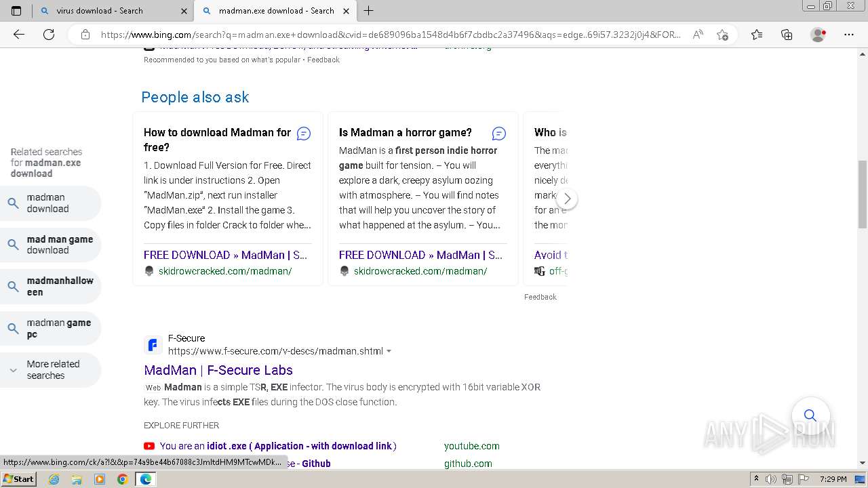This screenshot has height=488, width=868.
Task: Click the address bar URL field
Action: (390, 35)
